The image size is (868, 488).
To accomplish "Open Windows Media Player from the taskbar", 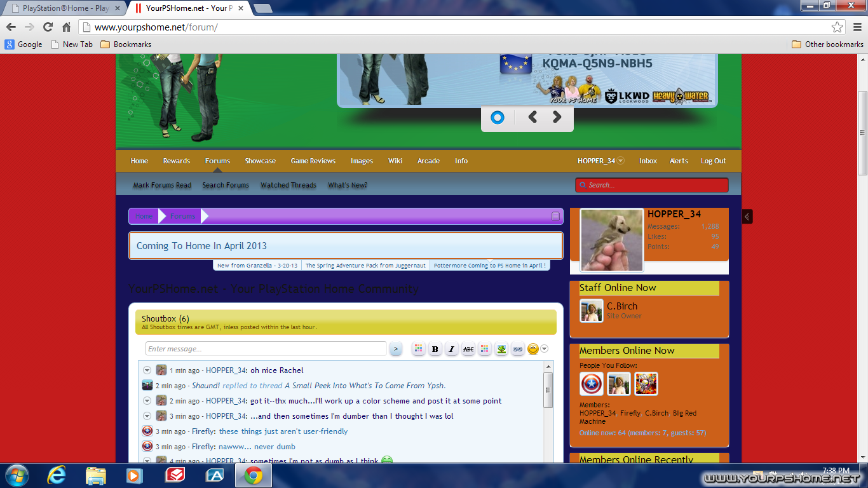I will pyautogui.click(x=135, y=475).
